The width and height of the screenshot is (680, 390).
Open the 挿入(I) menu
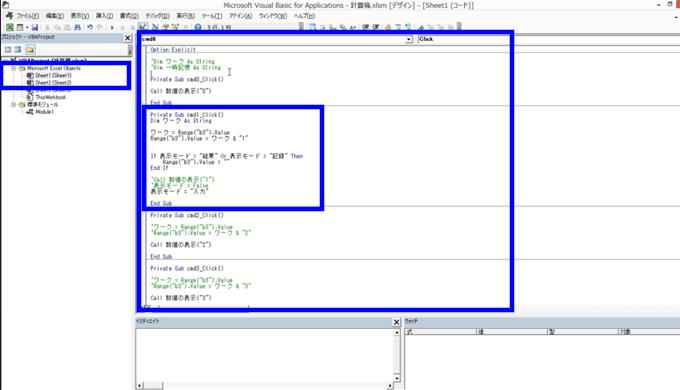(x=104, y=16)
